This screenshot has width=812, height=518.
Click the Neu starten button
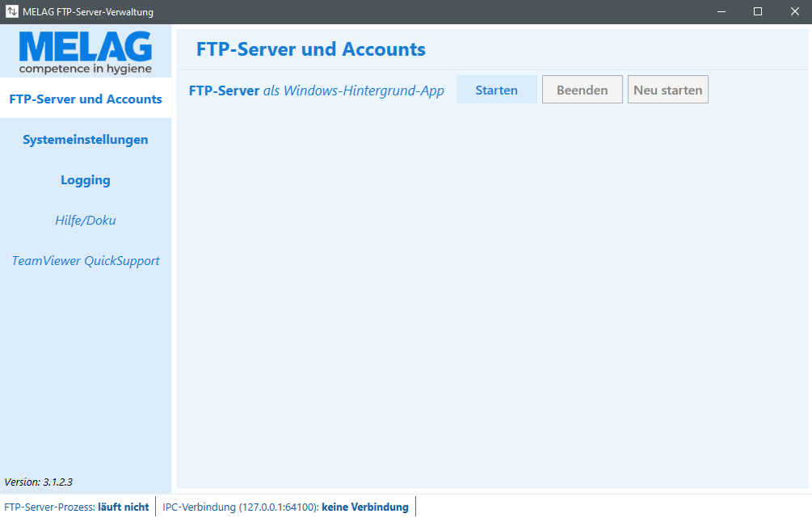coord(668,90)
